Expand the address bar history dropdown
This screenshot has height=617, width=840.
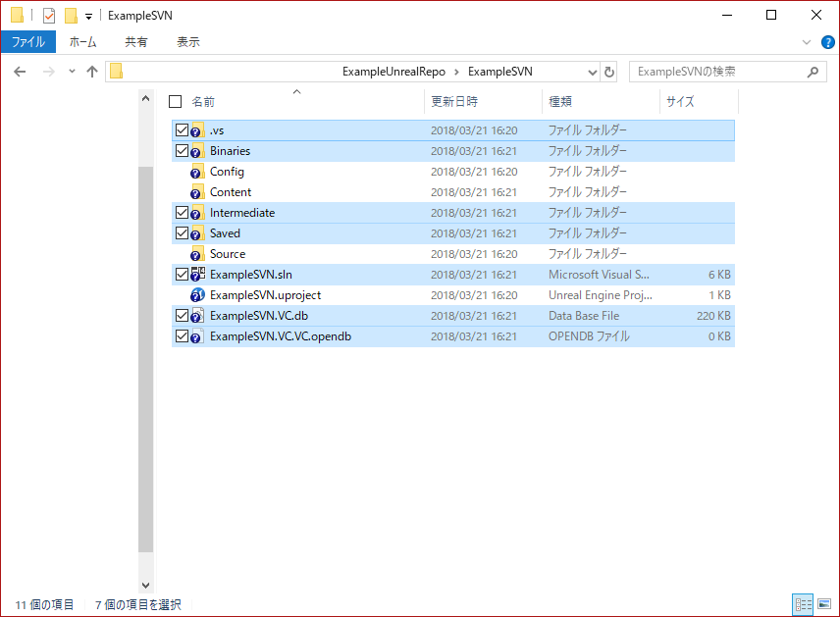click(x=593, y=72)
